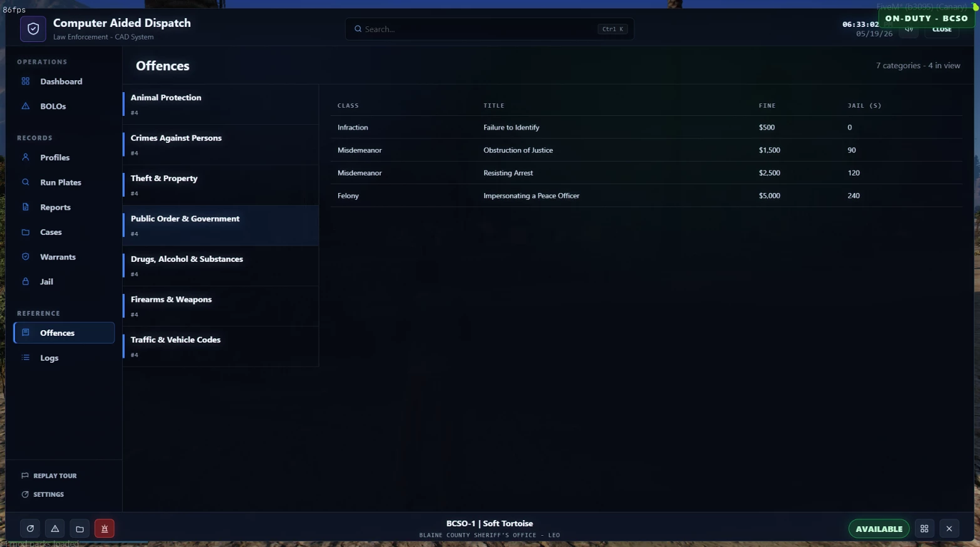The height and width of the screenshot is (547, 980).
Task: Click the radar icon in bottom bar
Action: click(x=30, y=529)
